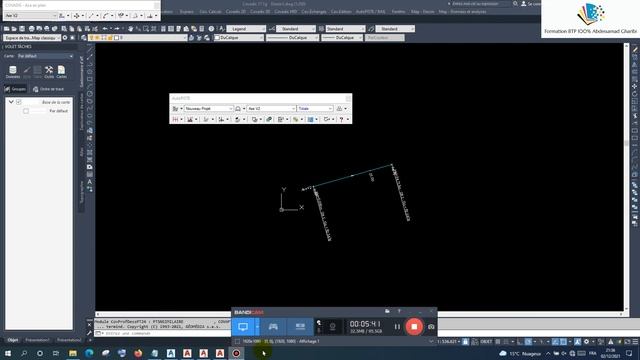Click the link chain icon in AutoPISTE toolbar
The width and height of the screenshot is (640, 360).
point(269,120)
